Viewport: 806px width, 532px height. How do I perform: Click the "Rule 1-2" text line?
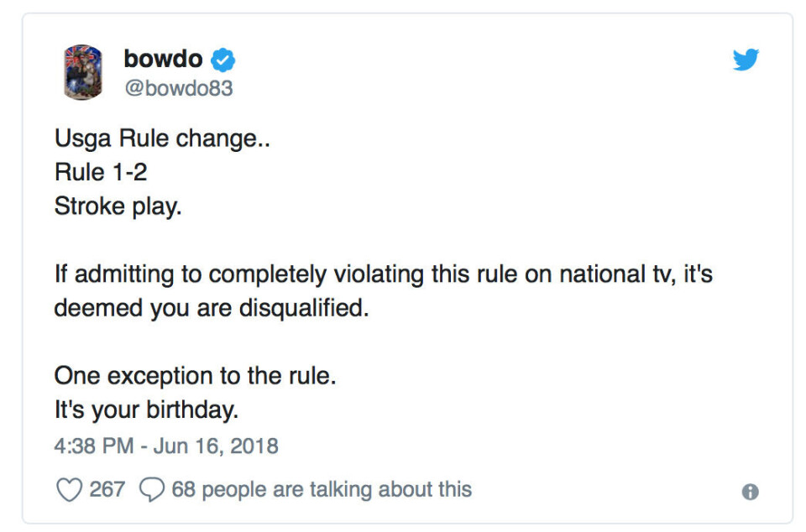click(101, 172)
